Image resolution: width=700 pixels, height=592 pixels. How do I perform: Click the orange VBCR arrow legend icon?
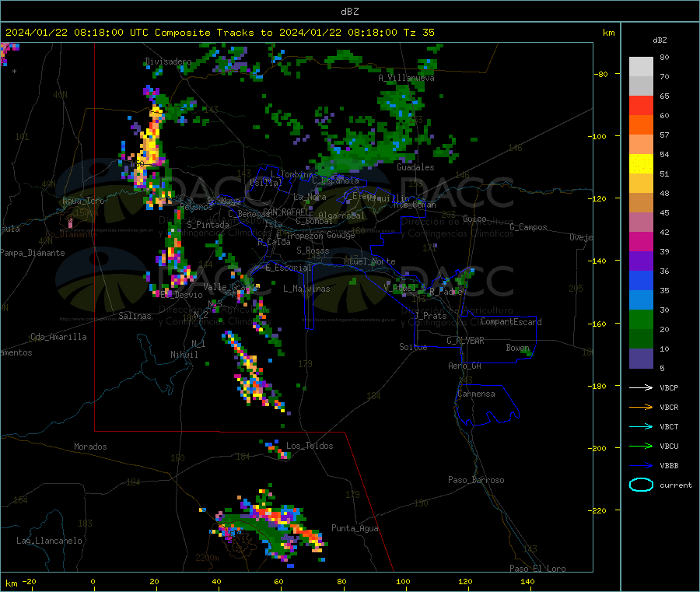641,407
